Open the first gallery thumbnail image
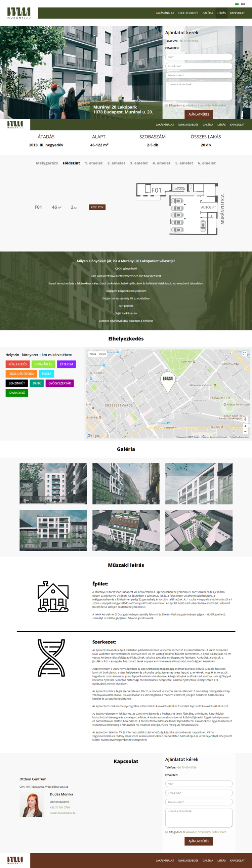 (x=53, y=483)
